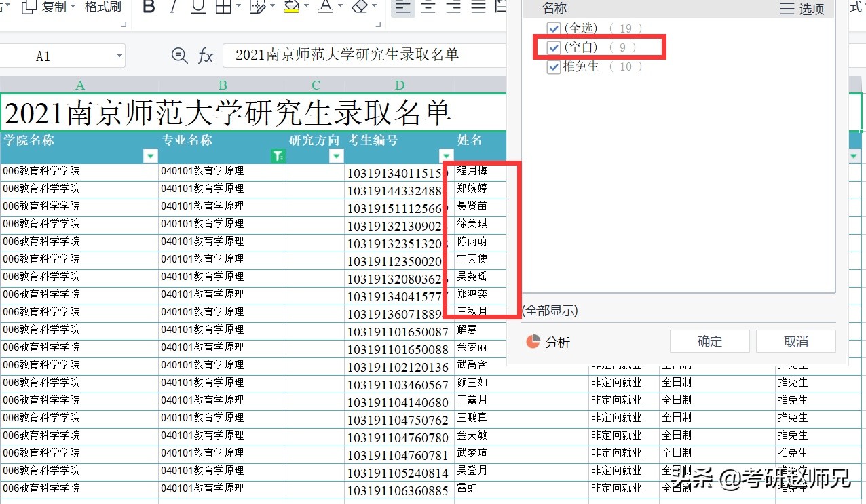Screen dimensions: 866x504
Task: Open the insert function fx icon
Action: tap(205, 56)
